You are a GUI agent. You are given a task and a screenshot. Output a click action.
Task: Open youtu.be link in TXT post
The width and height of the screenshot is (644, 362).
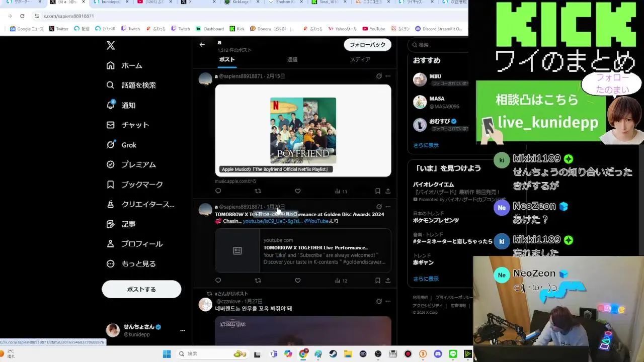[x=272, y=221]
